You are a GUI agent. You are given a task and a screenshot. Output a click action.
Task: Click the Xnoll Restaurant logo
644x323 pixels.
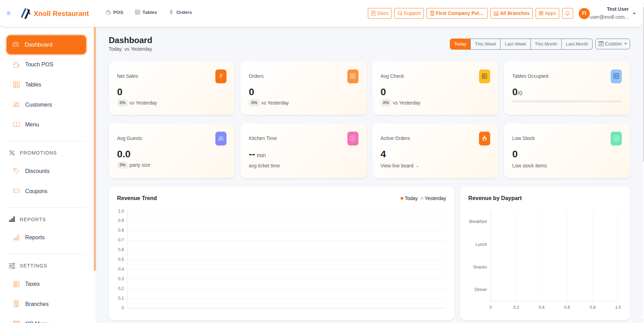pos(55,14)
